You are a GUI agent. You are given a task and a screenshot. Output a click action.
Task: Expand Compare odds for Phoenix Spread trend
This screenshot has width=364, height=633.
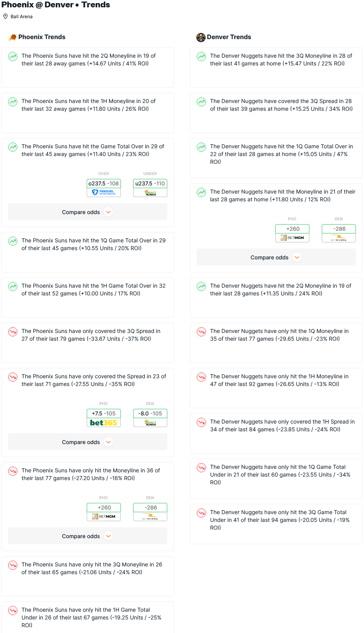pos(88,442)
